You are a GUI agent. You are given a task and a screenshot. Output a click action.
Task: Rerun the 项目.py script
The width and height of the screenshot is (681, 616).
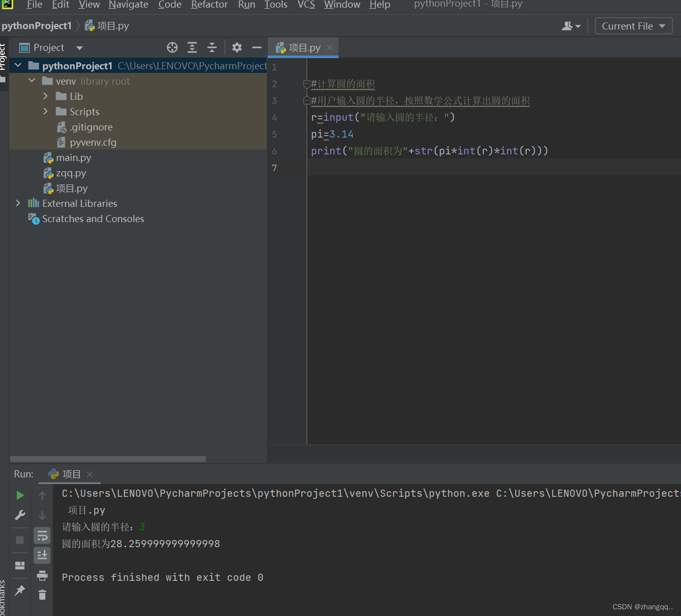click(20, 495)
